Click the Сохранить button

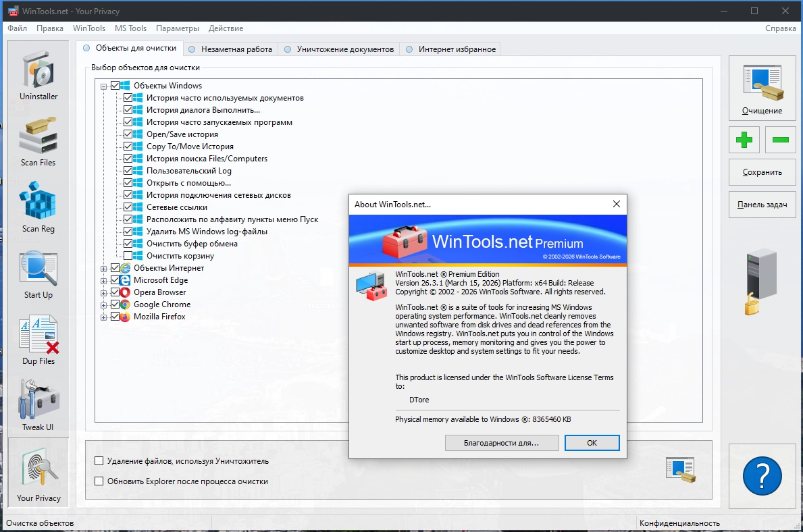tap(762, 172)
